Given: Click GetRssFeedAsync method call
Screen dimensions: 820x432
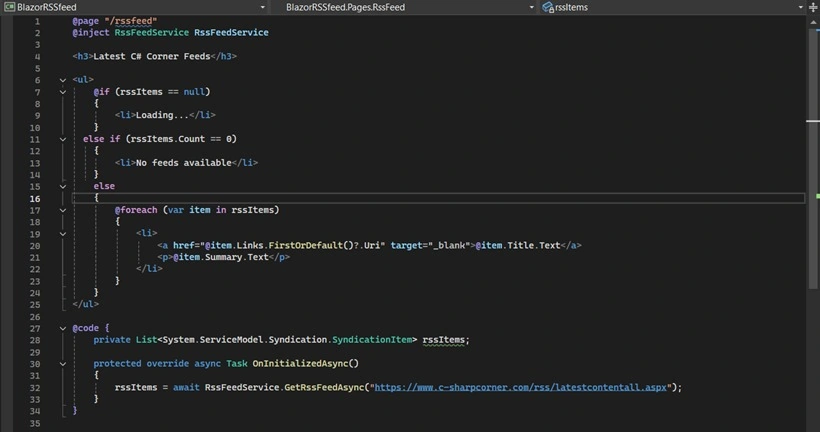Looking at the screenshot, I should 324,388.
